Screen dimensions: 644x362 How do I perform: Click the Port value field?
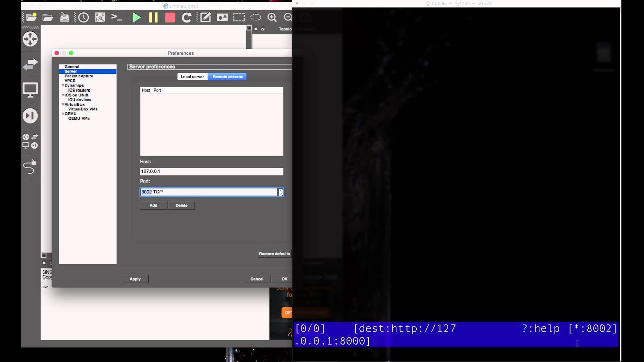coord(208,192)
